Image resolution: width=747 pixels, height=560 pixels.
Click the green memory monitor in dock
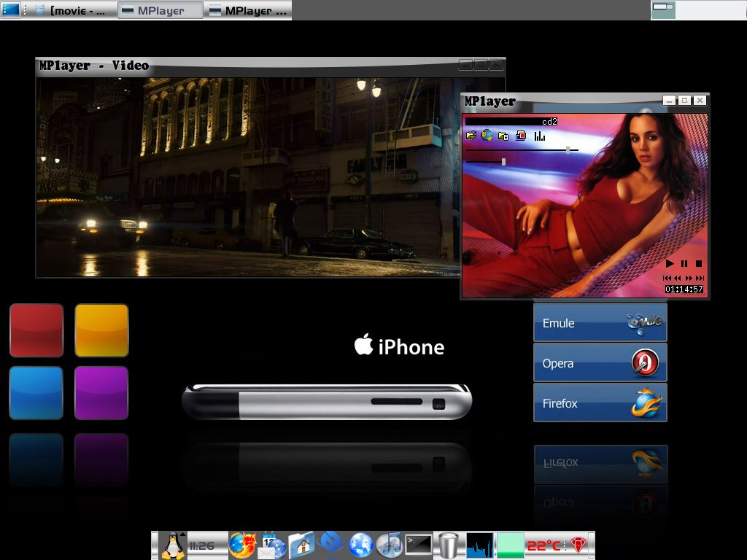[x=510, y=545]
